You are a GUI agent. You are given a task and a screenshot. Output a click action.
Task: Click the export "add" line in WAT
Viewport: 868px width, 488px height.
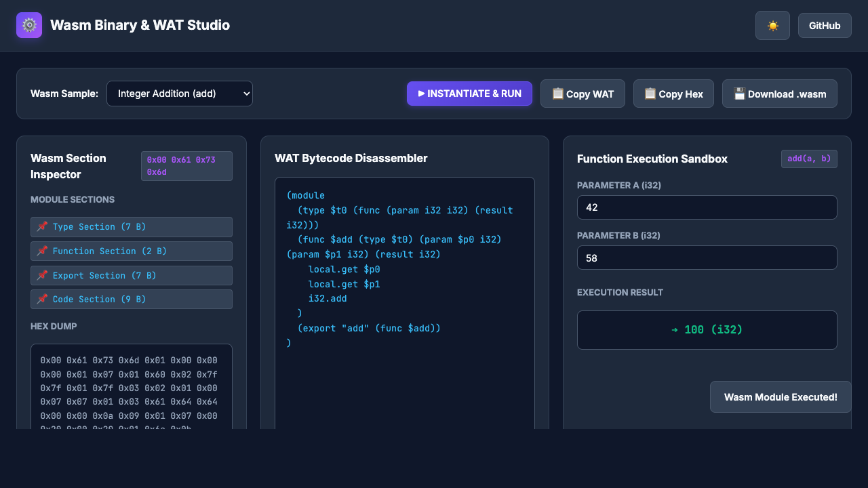(369, 328)
